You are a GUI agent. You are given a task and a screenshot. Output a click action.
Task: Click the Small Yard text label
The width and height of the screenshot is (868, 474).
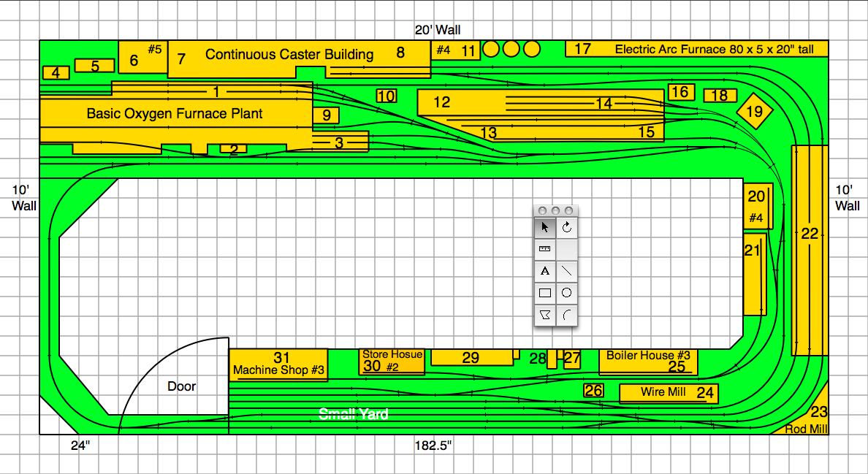tap(353, 414)
